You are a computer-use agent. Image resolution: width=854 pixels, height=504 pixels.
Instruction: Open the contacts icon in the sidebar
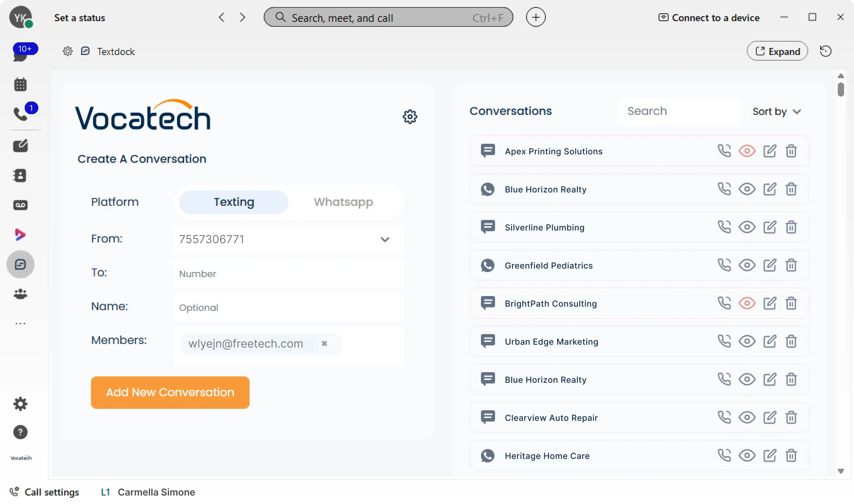pyautogui.click(x=20, y=176)
